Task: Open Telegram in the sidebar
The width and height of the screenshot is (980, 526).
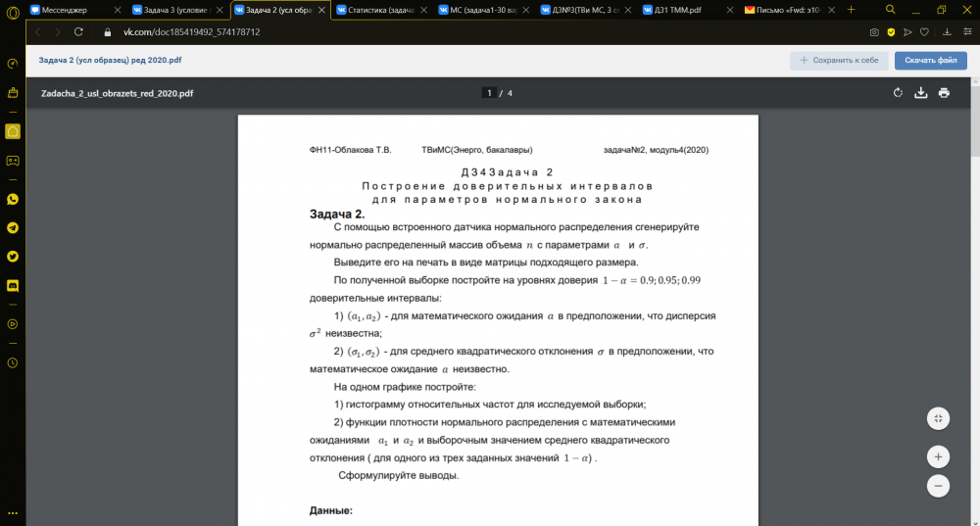Action: [13, 228]
